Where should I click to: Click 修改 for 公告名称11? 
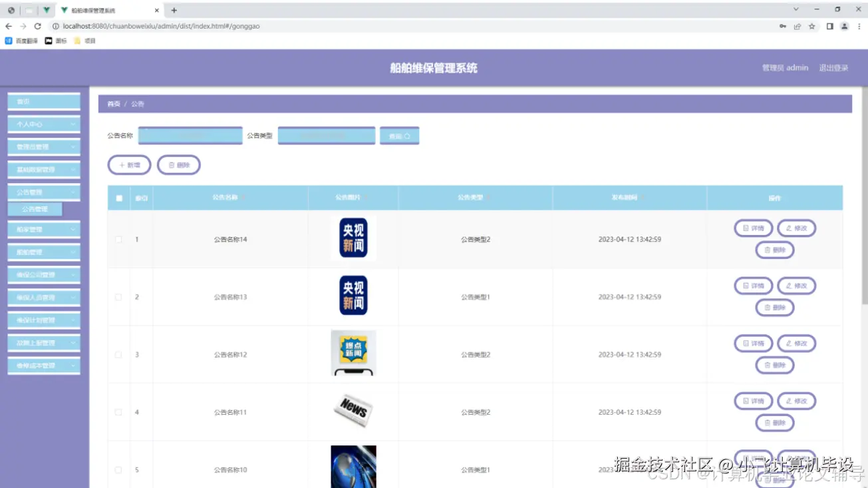pyautogui.click(x=796, y=401)
